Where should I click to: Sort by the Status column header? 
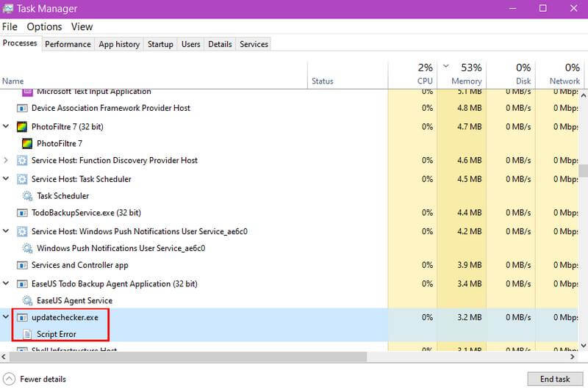[348, 76]
